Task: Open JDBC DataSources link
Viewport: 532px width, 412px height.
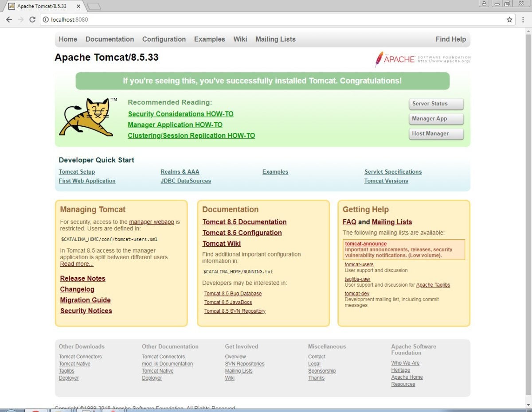Action: point(186,181)
